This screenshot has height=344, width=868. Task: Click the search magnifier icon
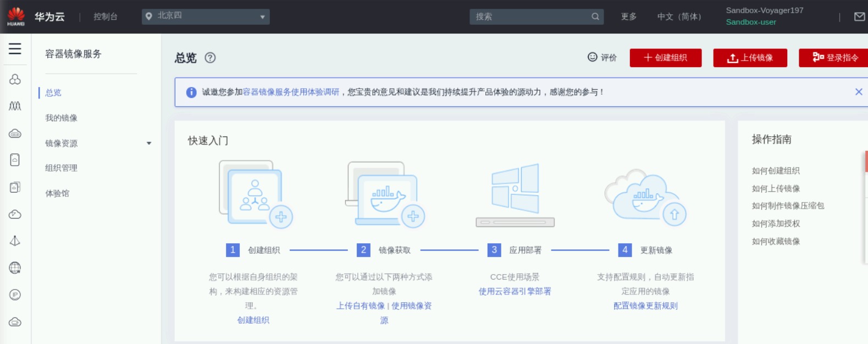click(x=595, y=17)
